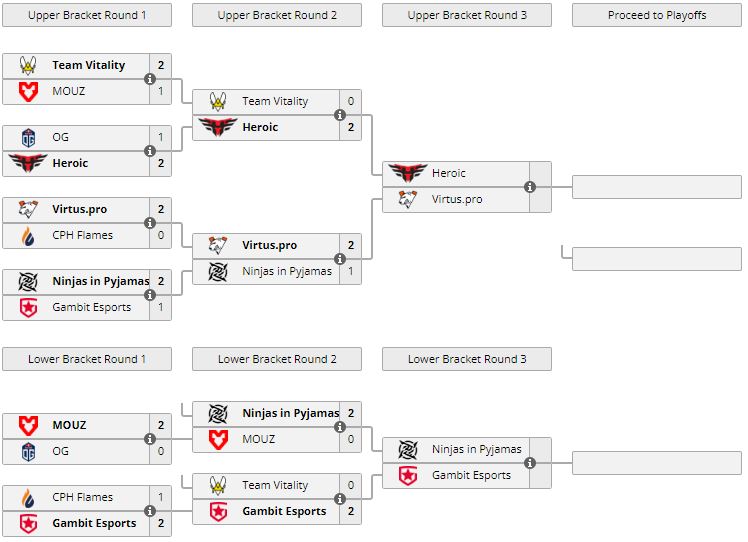This screenshot has height=542, width=748.
Task: Click the Ninjas in Pyjamas logo in Lower Bracket Round 3
Action: 407,450
